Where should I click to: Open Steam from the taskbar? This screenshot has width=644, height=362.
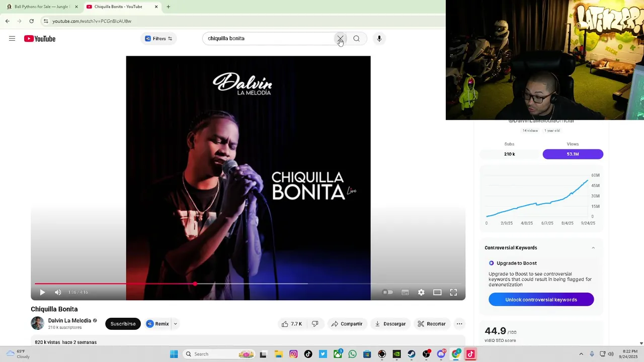coord(412,354)
